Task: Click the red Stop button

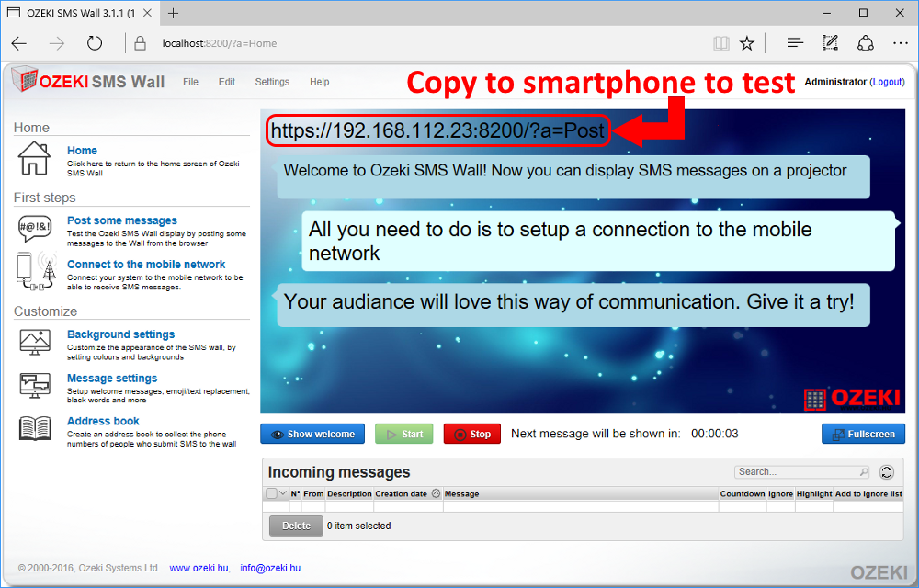Action: 471,434
